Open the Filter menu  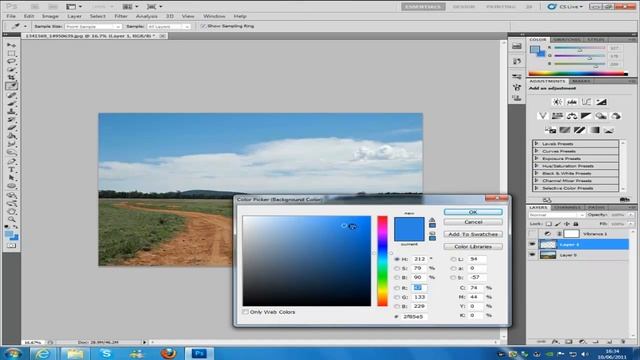point(121,16)
